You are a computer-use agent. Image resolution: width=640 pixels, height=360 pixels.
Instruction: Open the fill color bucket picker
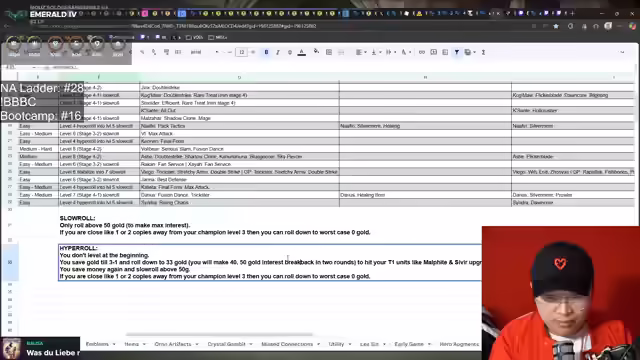[x=316, y=52]
